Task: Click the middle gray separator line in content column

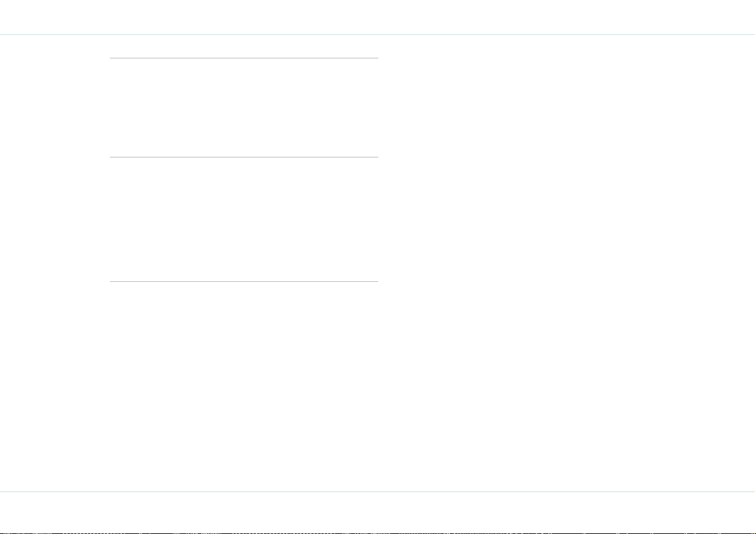Action: pyautogui.click(x=244, y=157)
